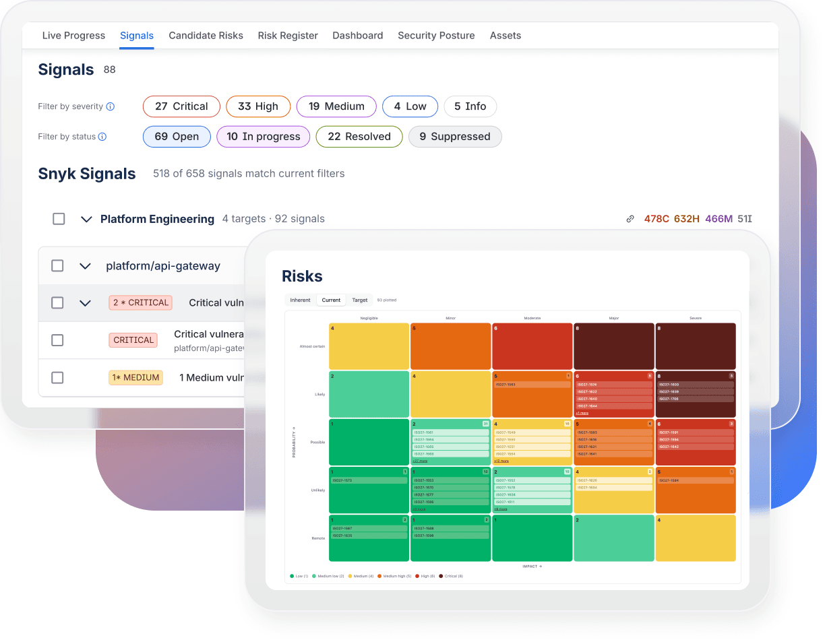Click the Almost certain/Negligible yellow cell
Image resolution: width=825 pixels, height=644 pixels.
point(369,346)
